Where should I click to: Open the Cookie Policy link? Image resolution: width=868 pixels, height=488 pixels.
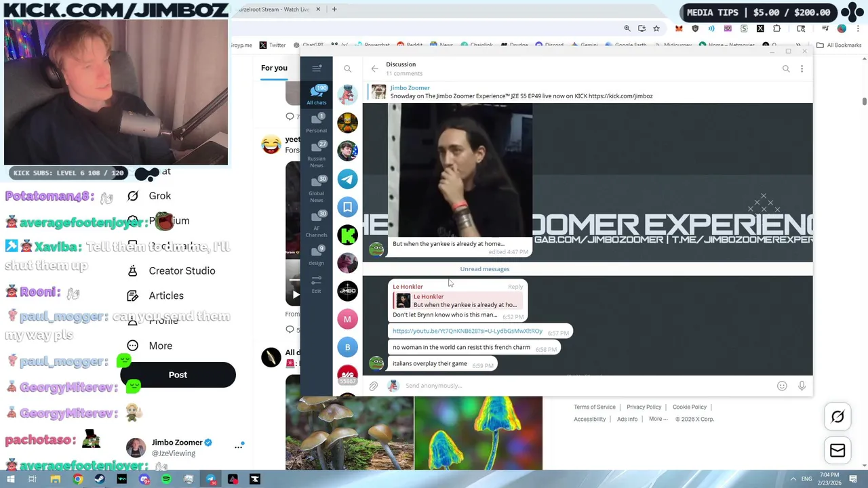coord(690,407)
